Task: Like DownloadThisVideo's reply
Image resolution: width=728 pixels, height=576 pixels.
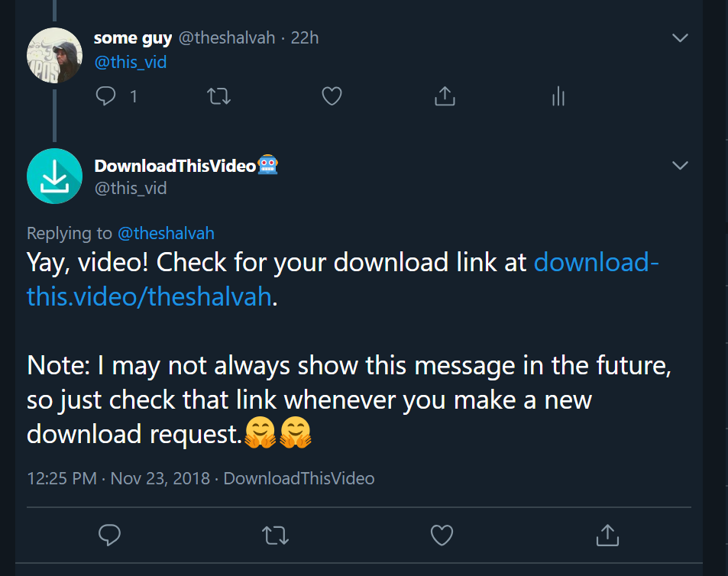Action: [x=442, y=536]
